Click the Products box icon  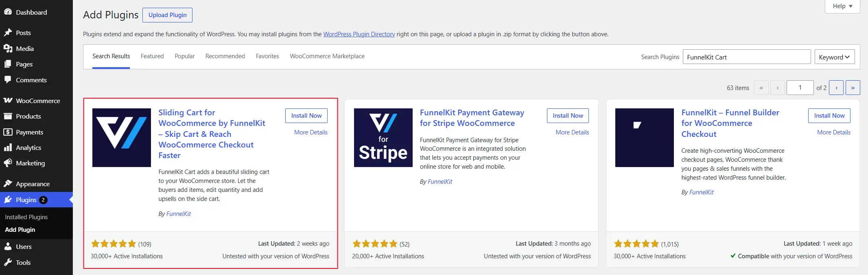tap(8, 116)
